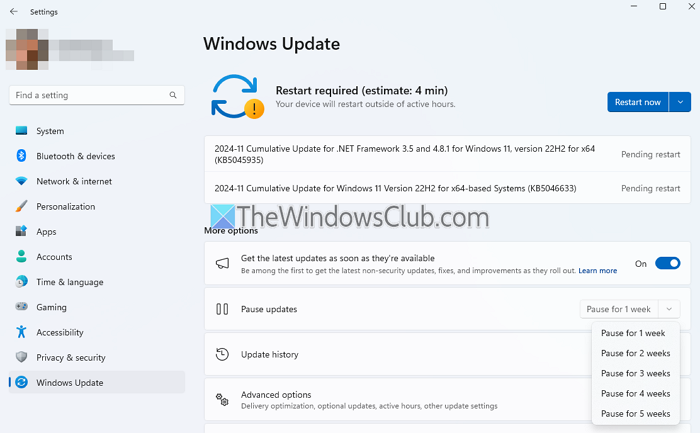Viewport: 700px width, 433px height.
Task: Select Pause for 4 weeks
Action: [x=635, y=393]
